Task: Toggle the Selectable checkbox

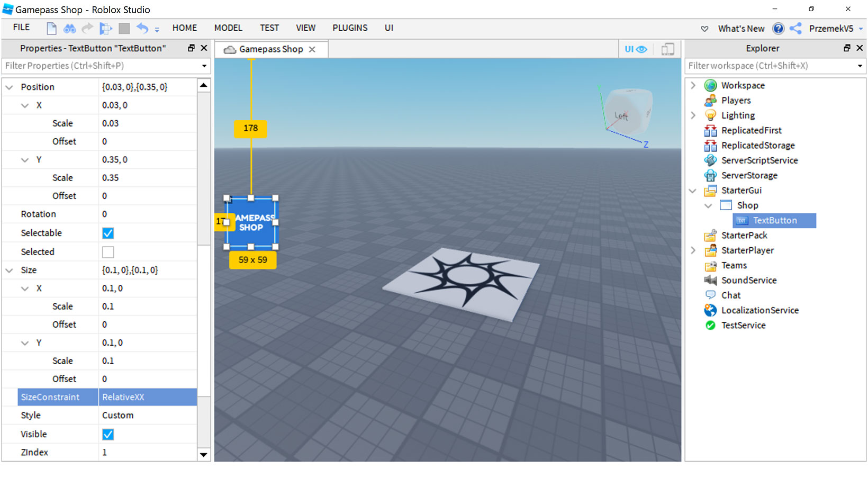Action: click(x=108, y=233)
